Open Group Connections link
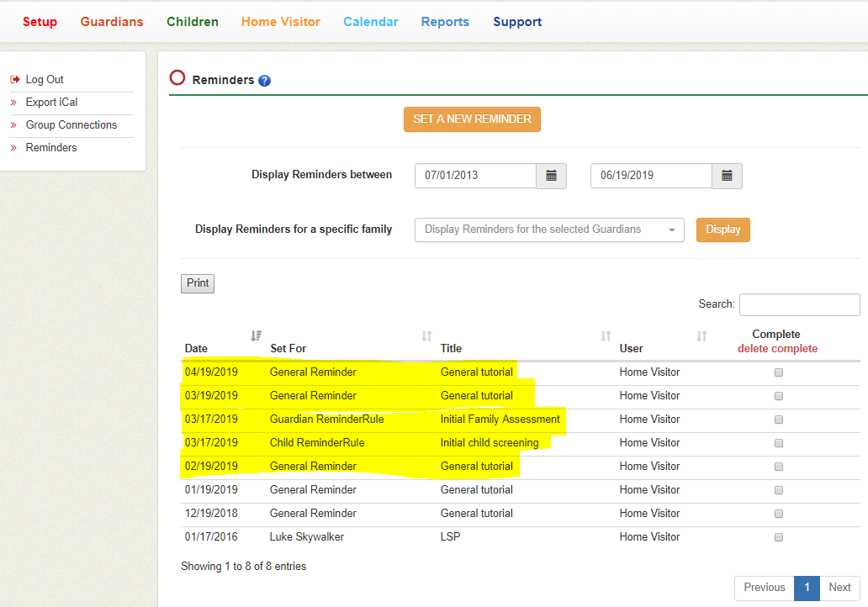 click(x=71, y=125)
